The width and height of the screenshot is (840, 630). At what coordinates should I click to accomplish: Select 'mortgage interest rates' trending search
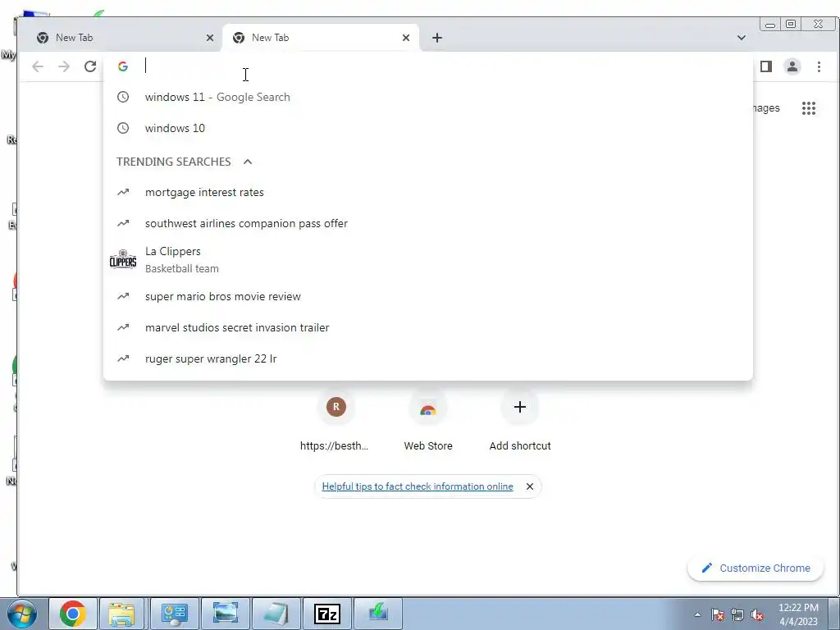pyautogui.click(x=427, y=192)
